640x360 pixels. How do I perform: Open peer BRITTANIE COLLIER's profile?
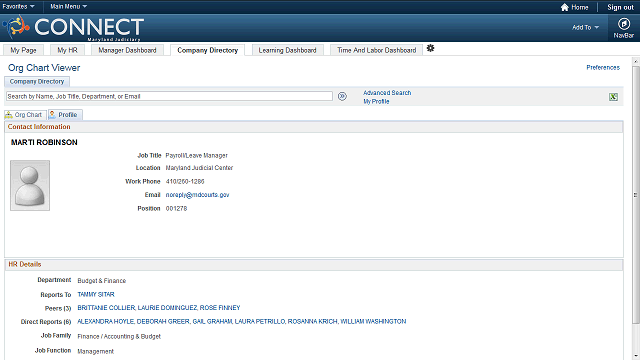pos(106,308)
